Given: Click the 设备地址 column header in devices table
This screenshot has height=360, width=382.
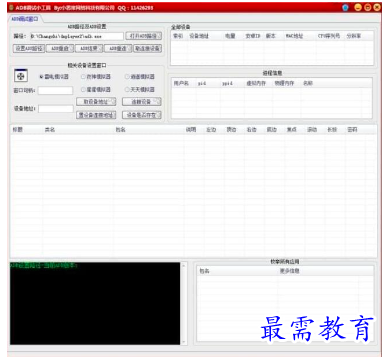Looking at the screenshot, I should click(199, 36).
